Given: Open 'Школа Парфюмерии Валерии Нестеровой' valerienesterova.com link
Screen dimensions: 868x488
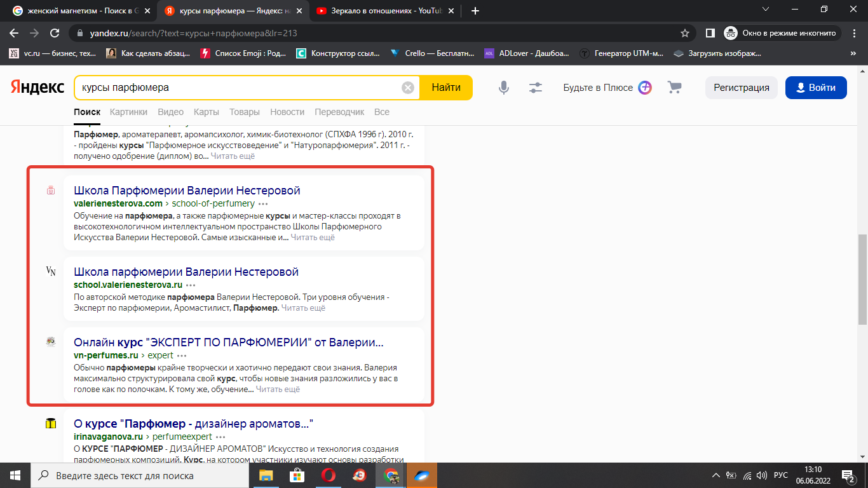Looking at the screenshot, I should click(187, 191).
